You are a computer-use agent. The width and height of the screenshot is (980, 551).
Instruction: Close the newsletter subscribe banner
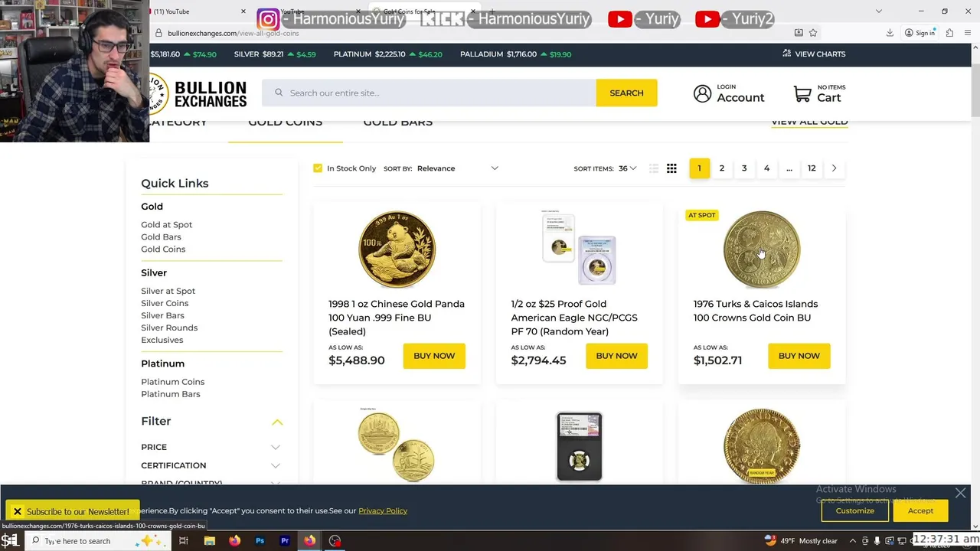click(17, 511)
